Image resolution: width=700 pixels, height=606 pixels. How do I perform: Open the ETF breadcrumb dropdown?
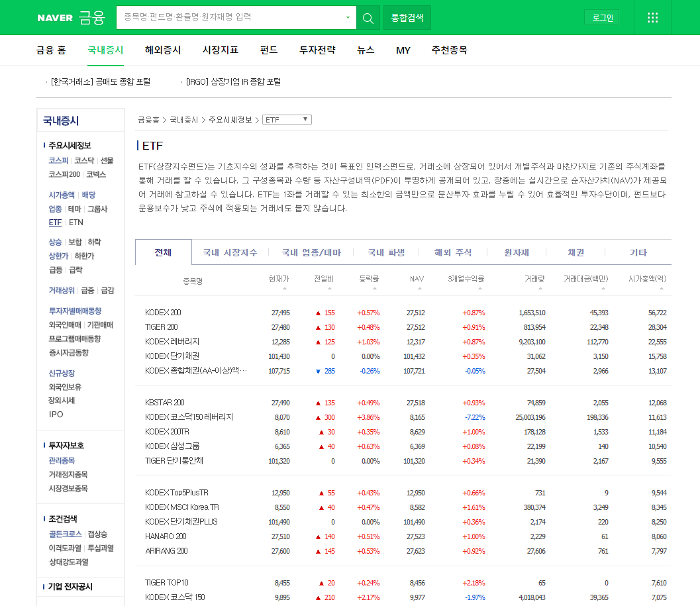pyautogui.click(x=287, y=120)
